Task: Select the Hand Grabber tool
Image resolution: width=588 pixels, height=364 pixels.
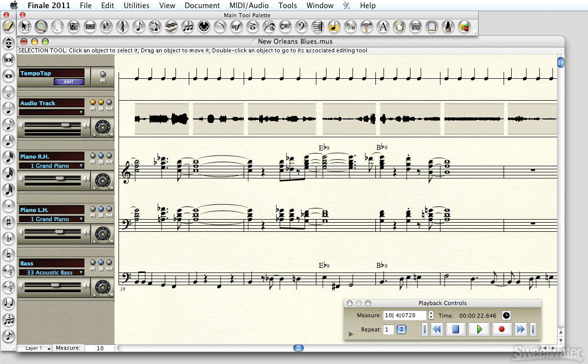Action: pos(57,26)
